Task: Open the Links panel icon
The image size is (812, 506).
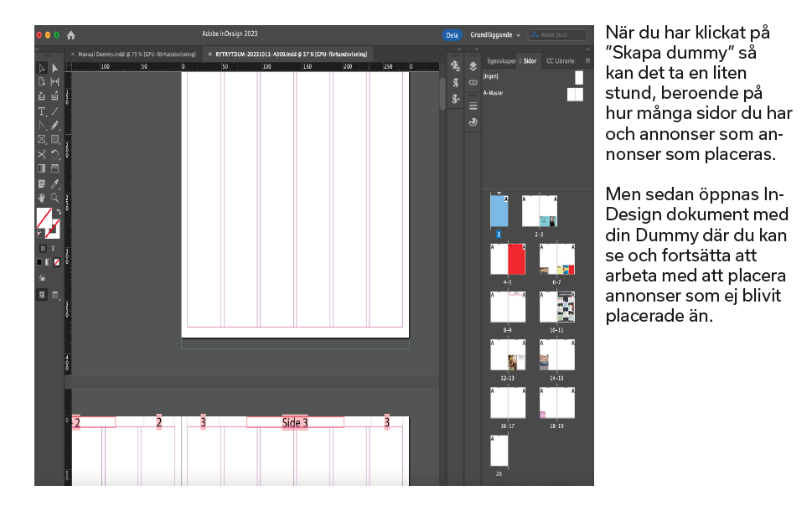Action: pyautogui.click(x=473, y=82)
